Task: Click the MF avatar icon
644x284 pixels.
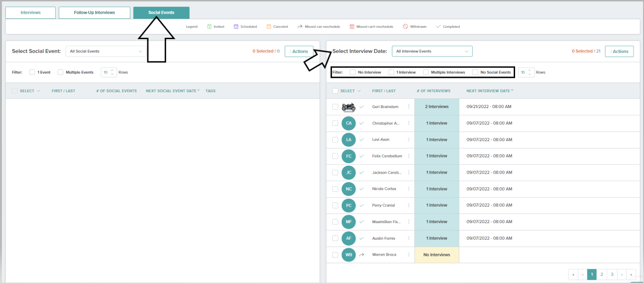Action: click(348, 222)
